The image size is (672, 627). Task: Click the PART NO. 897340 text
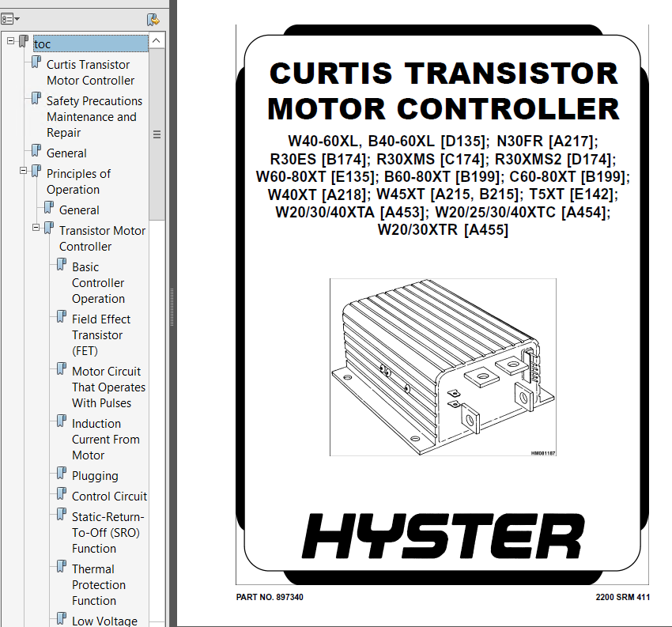point(270,597)
